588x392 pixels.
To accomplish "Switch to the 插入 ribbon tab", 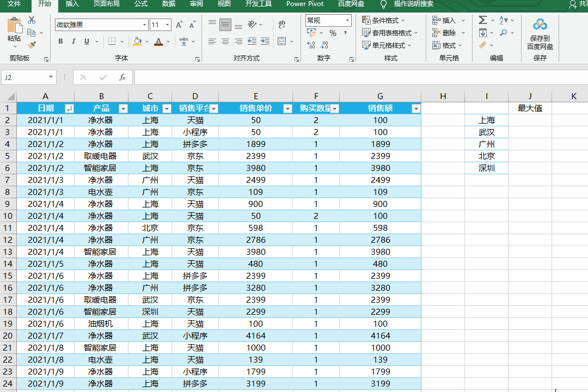I will (x=72, y=4).
